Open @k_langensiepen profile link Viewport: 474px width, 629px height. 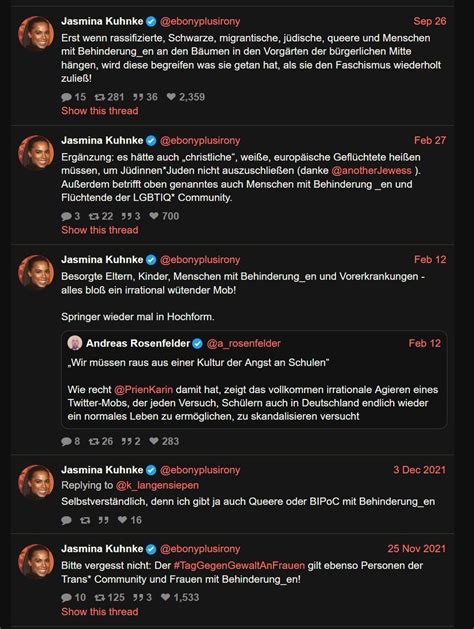(157, 485)
